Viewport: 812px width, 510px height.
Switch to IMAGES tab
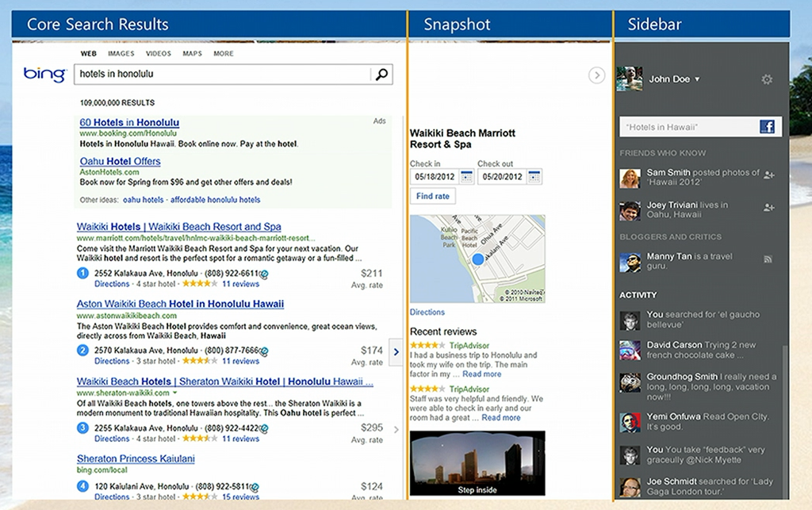point(121,53)
